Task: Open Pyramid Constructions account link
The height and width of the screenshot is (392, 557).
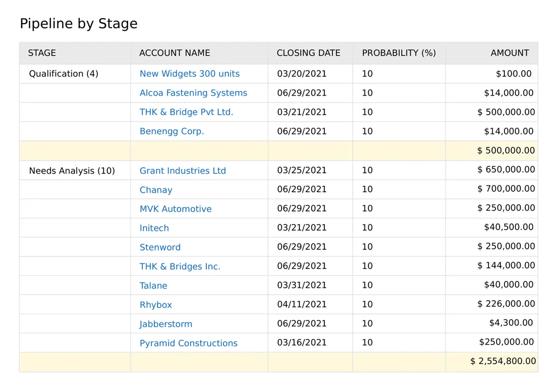Action: [188, 343]
